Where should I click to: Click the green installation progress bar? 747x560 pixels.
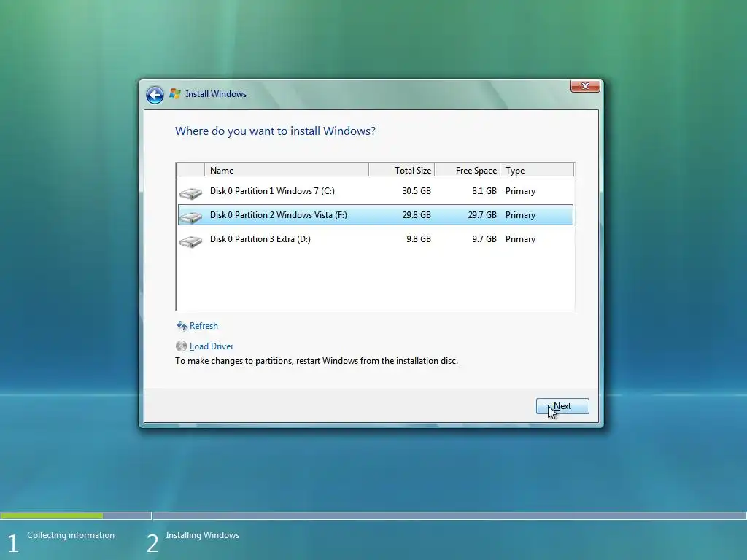(x=52, y=516)
